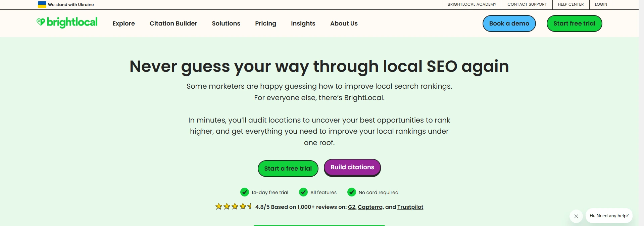Viewport: 644px width, 226px height.
Task: Click the Never guess your way headline
Action: point(319,66)
